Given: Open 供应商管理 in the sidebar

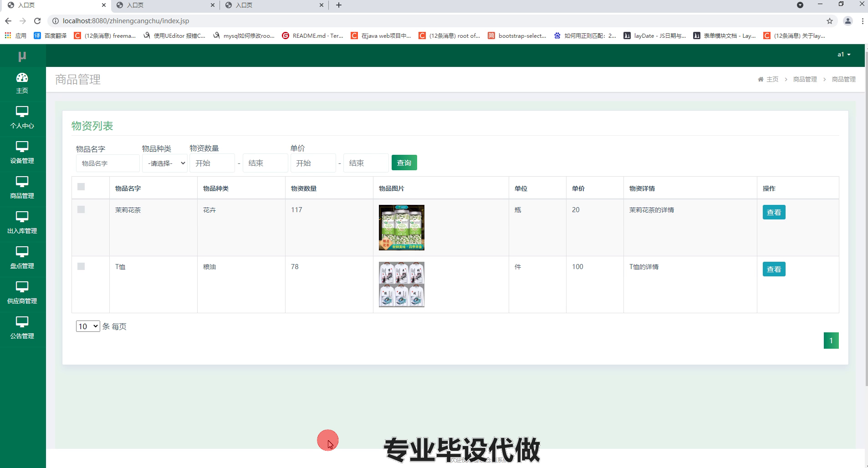Looking at the screenshot, I should 22,293.
